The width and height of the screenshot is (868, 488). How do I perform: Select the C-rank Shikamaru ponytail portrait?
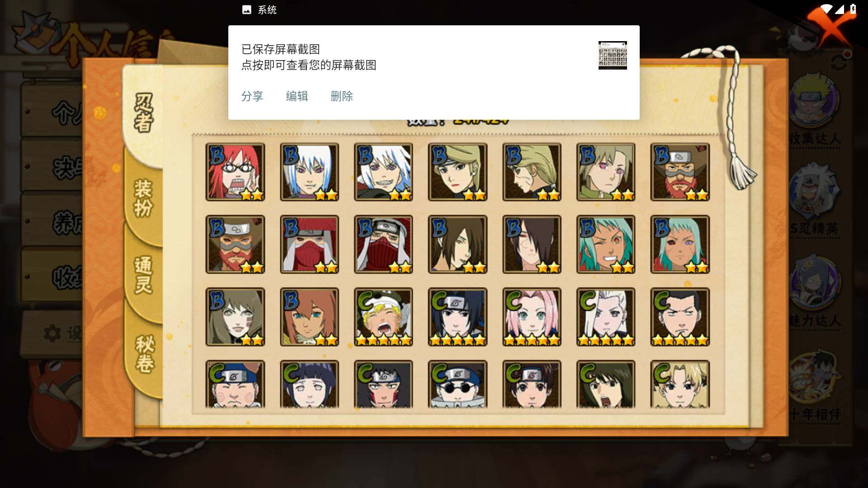coord(680,317)
